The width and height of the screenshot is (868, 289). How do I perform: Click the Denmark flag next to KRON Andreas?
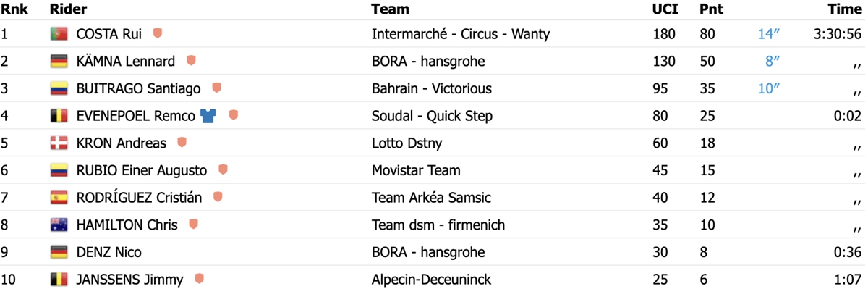click(x=59, y=143)
